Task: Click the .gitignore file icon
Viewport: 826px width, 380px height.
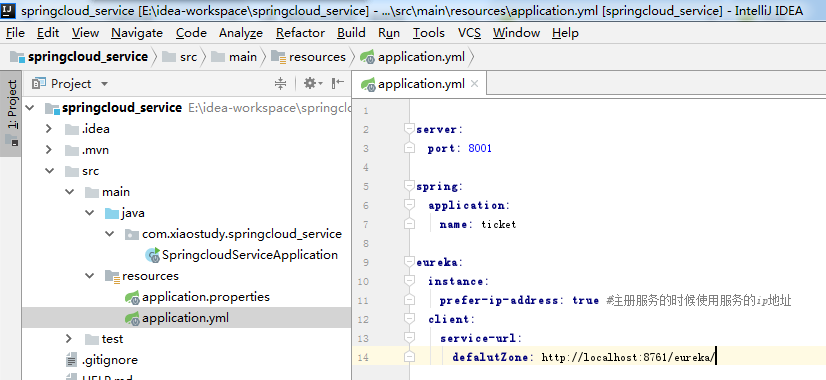Action: 71,360
